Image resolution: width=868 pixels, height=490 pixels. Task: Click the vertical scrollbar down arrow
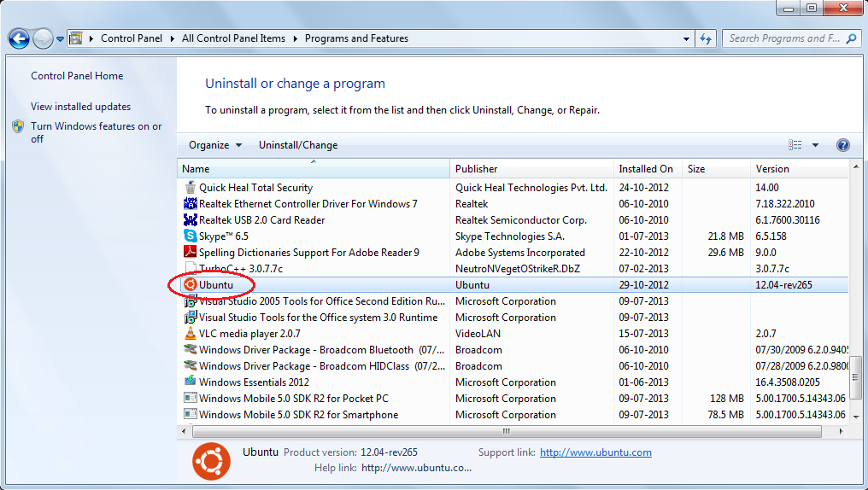pyautogui.click(x=856, y=417)
